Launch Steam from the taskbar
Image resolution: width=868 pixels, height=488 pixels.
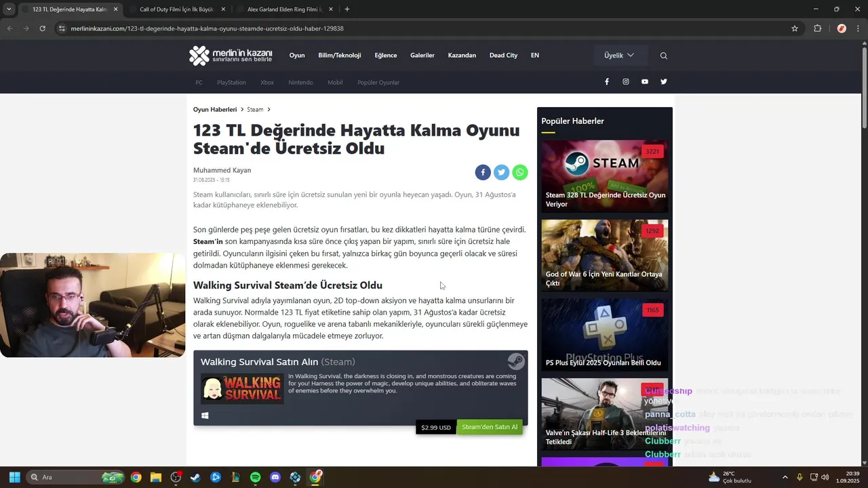(x=195, y=477)
